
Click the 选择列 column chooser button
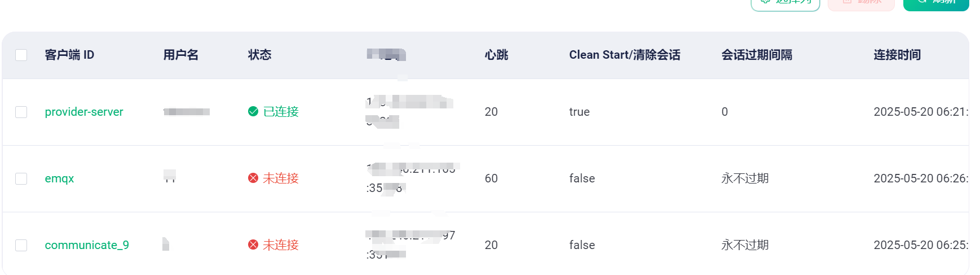785,3
